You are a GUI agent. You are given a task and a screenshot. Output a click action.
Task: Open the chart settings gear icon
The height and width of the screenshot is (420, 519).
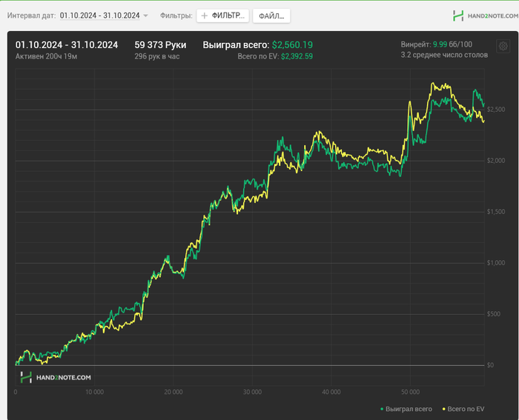(503, 46)
